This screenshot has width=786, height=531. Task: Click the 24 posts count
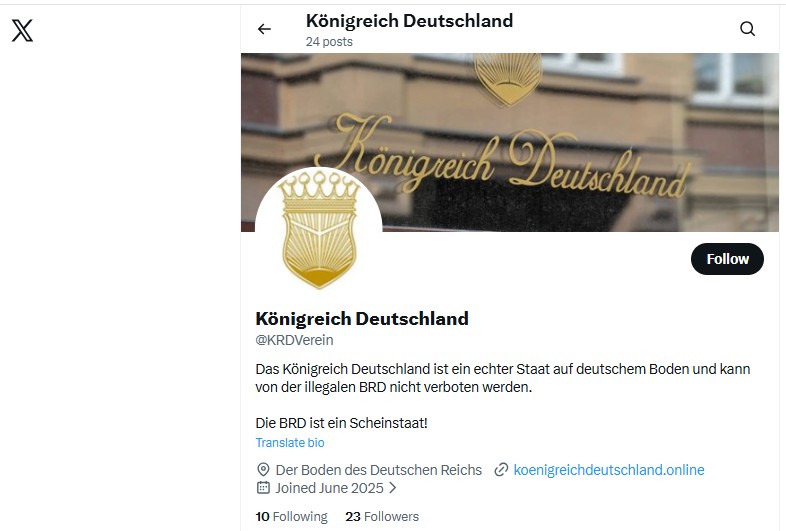point(329,42)
